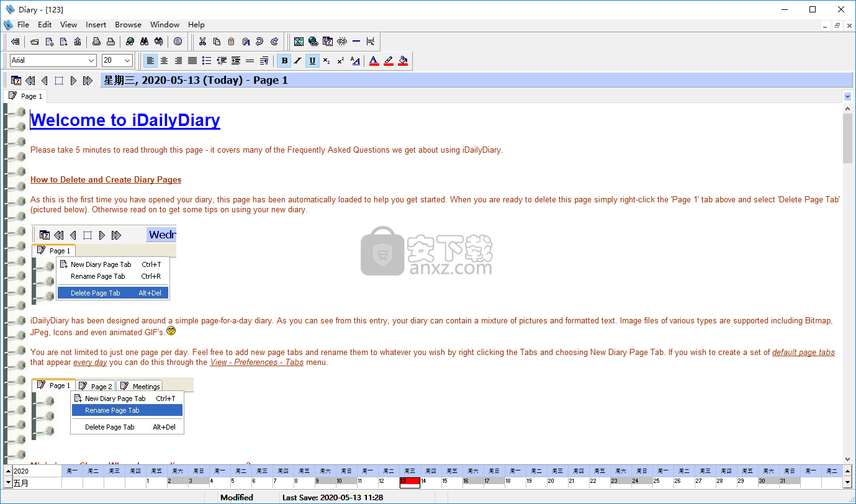Jump to today square icon
The width and height of the screenshot is (856, 504).
[59, 80]
